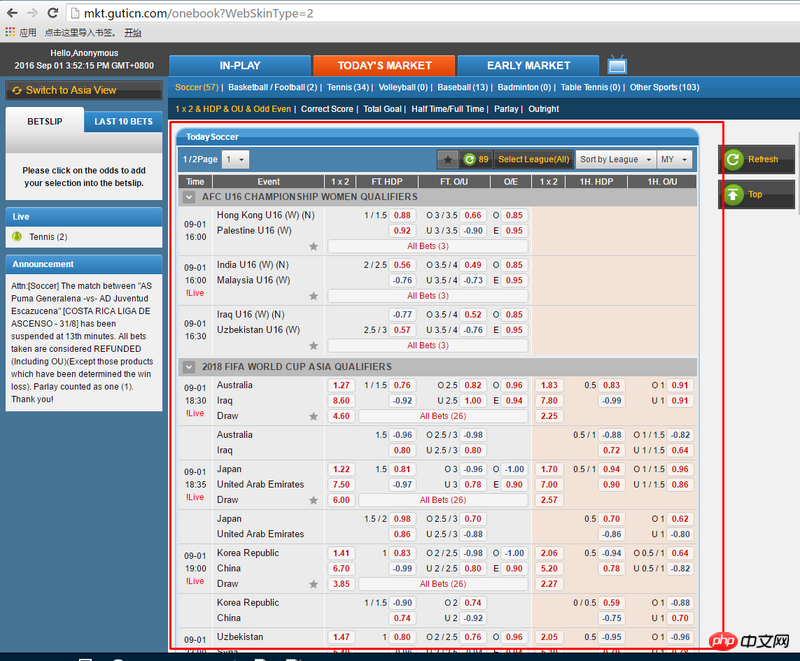Collapse the AFC U16 Championship Women Qualifiers section

[189, 197]
